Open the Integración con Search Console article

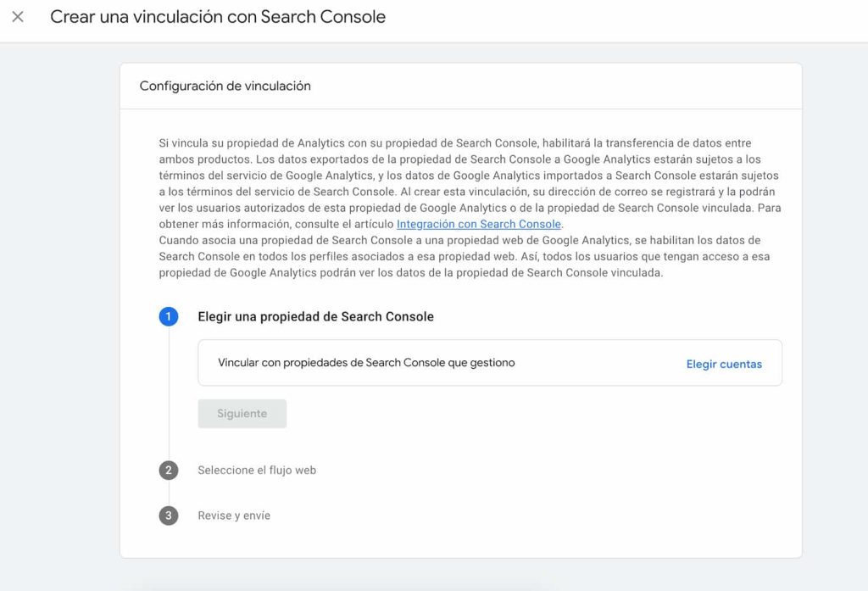(x=478, y=224)
